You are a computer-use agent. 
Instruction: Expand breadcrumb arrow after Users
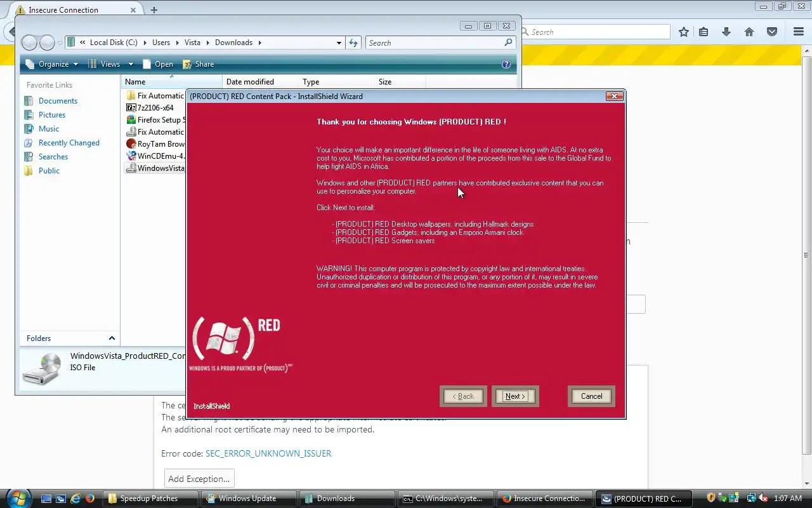point(178,43)
